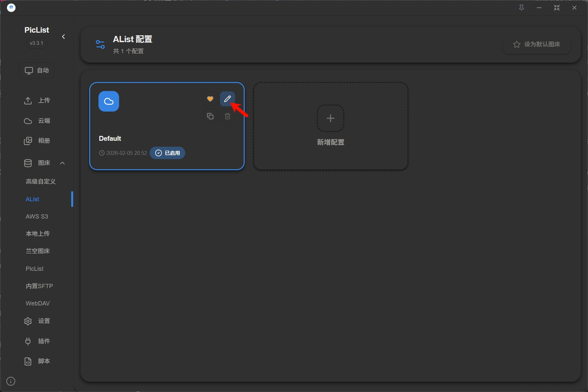Click the pencil edit icon on Default config

227,99
